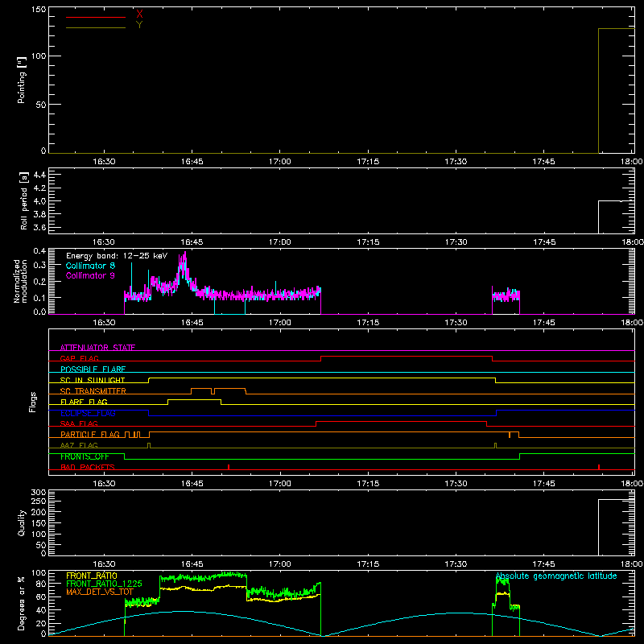Click the Pointing axis title

click(x=22, y=80)
